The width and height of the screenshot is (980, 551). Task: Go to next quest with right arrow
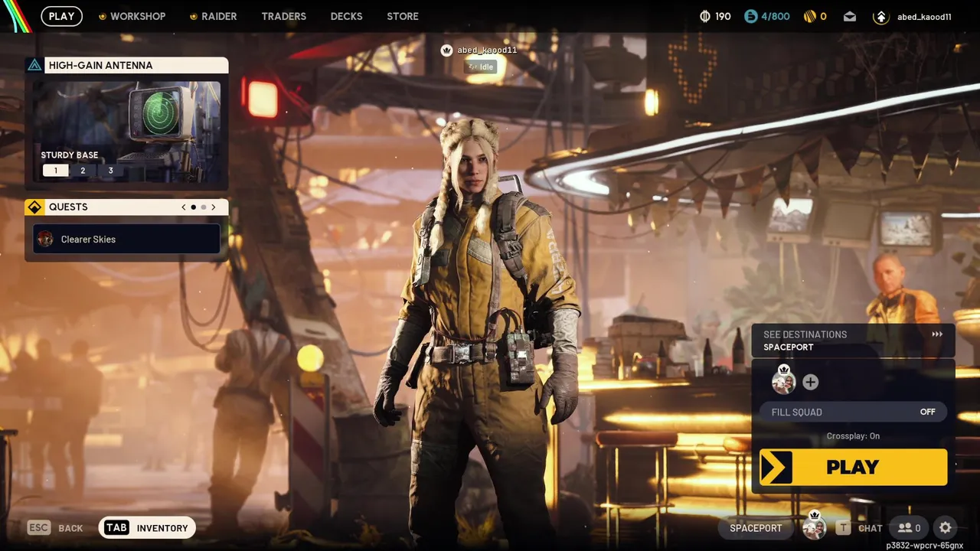point(213,207)
